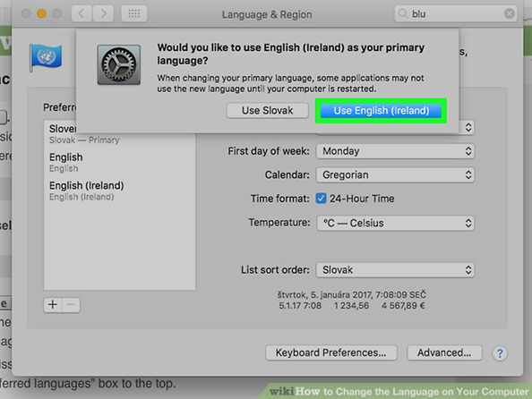Image resolution: width=532 pixels, height=399 pixels.
Task: Open the Calendar Gregorian dropdown
Action: click(395, 175)
